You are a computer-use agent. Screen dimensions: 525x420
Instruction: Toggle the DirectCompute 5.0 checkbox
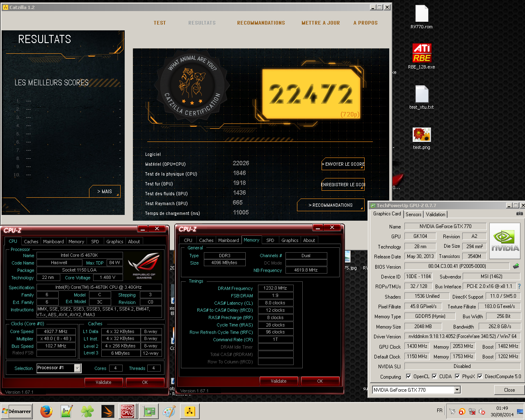[480, 376]
